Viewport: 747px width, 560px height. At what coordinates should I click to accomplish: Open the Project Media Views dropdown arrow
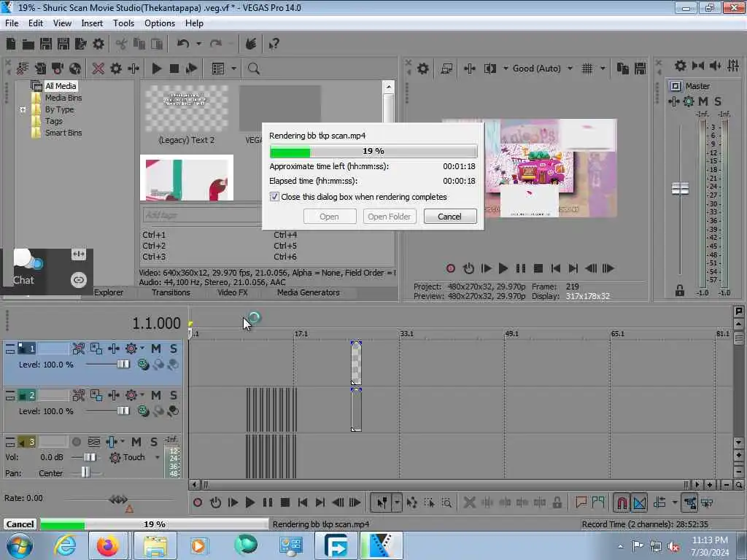tap(233, 69)
